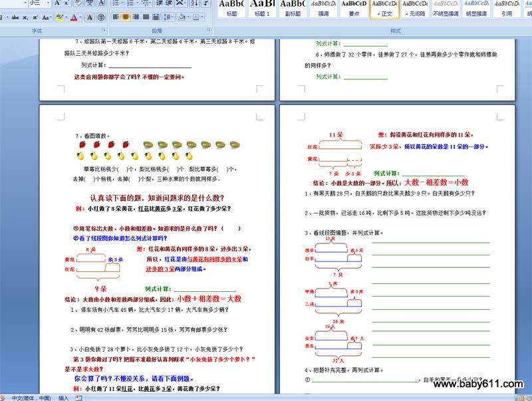Image resolution: width=532 pixels, height=401 pixels.
Task: Apply superscript formatting
Action: [36, 17]
